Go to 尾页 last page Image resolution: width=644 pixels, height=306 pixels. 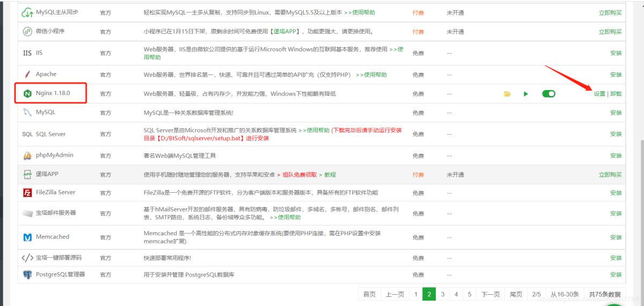pos(516,294)
